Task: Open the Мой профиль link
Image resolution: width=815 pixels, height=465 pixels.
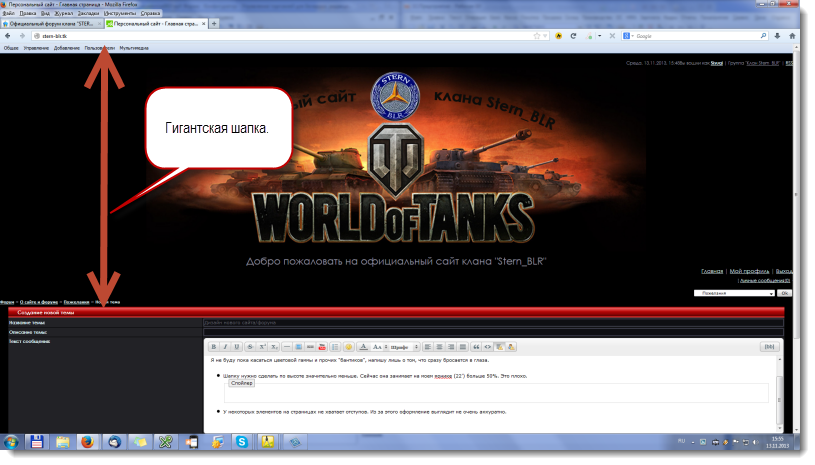Action: coord(749,271)
